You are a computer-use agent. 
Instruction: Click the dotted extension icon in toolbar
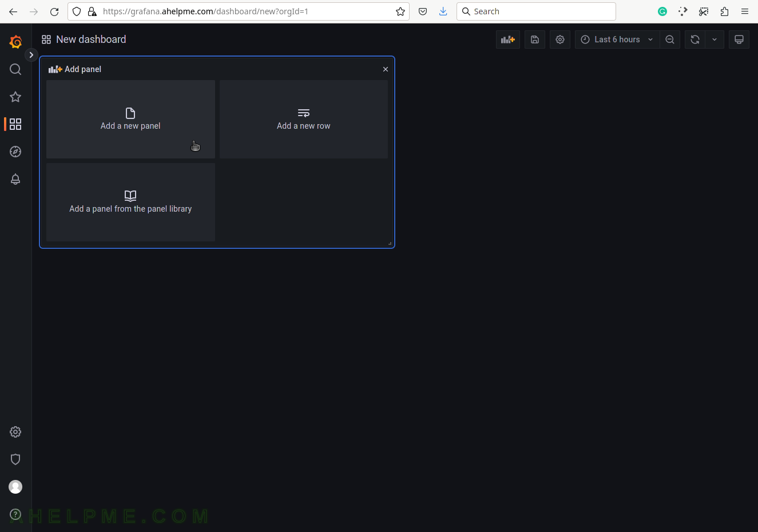click(683, 11)
